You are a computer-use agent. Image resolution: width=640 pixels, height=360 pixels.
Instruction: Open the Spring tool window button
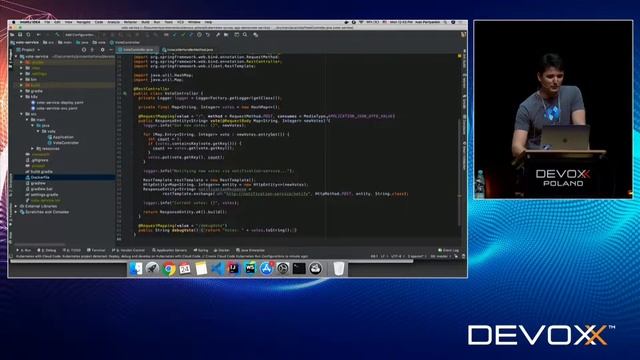pyautogui.click(x=201, y=250)
